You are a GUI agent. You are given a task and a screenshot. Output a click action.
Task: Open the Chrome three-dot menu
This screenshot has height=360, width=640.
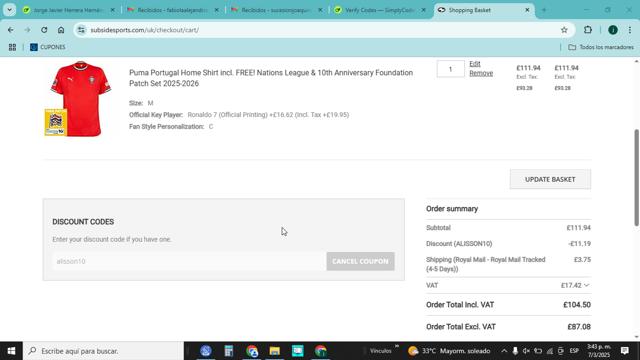[630, 30]
